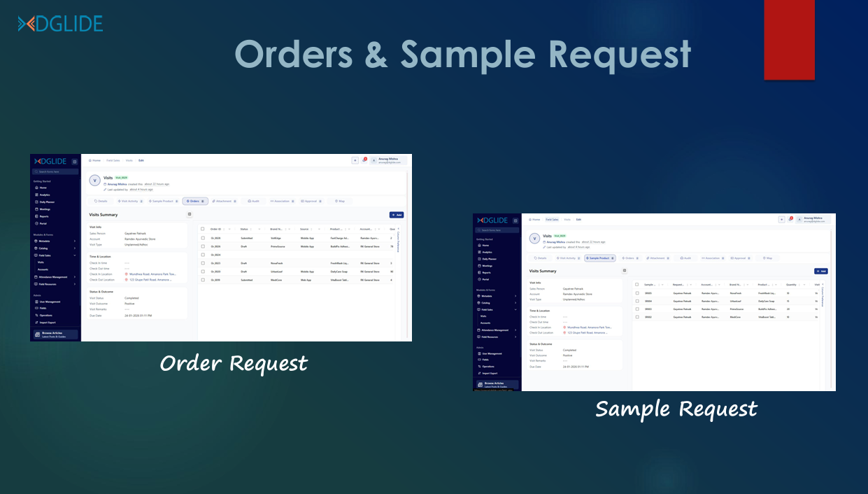Click the Or_0023 order ID cell
868x494 pixels.
215,263
